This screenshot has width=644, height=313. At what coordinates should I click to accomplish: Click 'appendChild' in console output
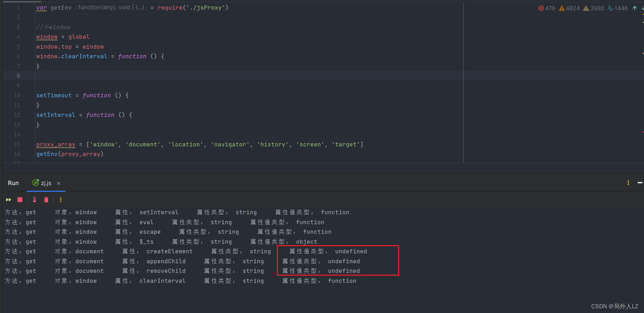click(166, 261)
